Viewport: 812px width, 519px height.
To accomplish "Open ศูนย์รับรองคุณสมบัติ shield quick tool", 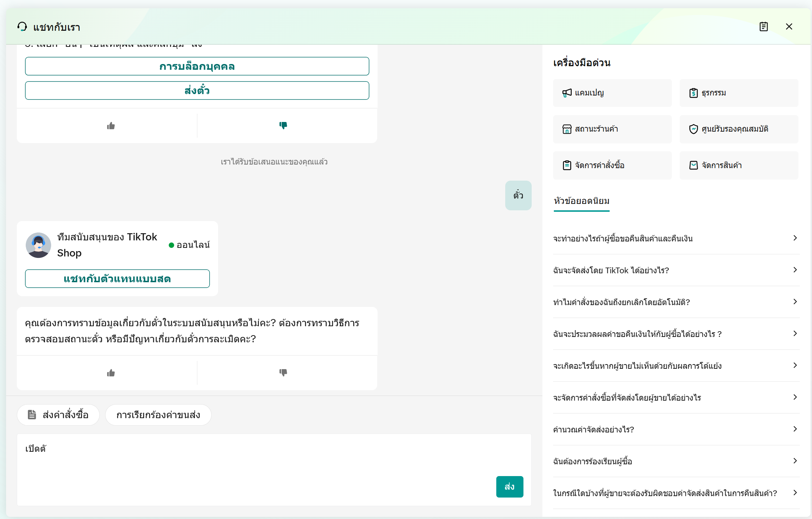I will click(738, 129).
